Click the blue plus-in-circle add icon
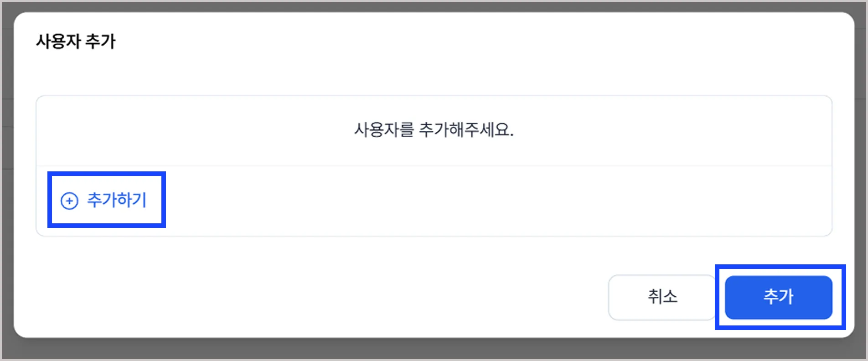Screen dimensions: 868x361 (x=69, y=201)
